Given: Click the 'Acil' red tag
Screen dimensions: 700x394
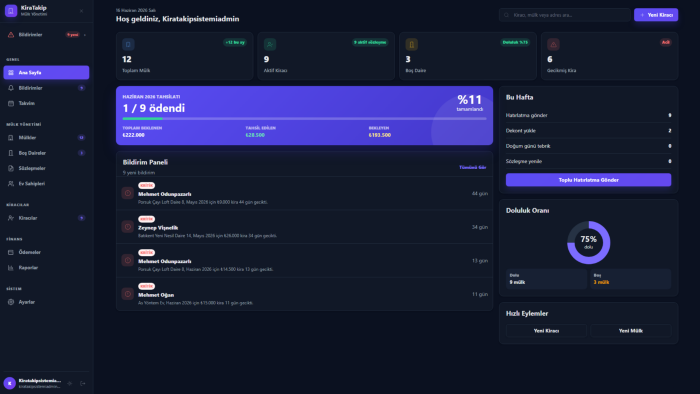Looking at the screenshot, I should tap(666, 42).
